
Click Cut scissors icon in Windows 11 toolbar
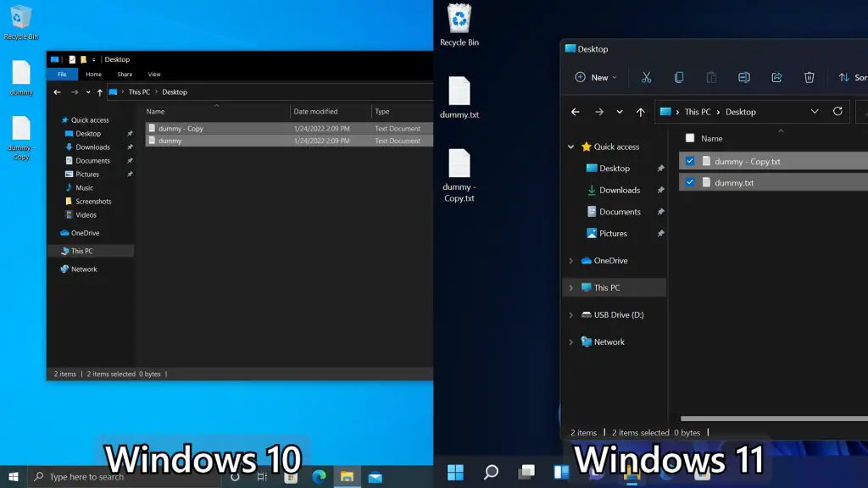646,77
